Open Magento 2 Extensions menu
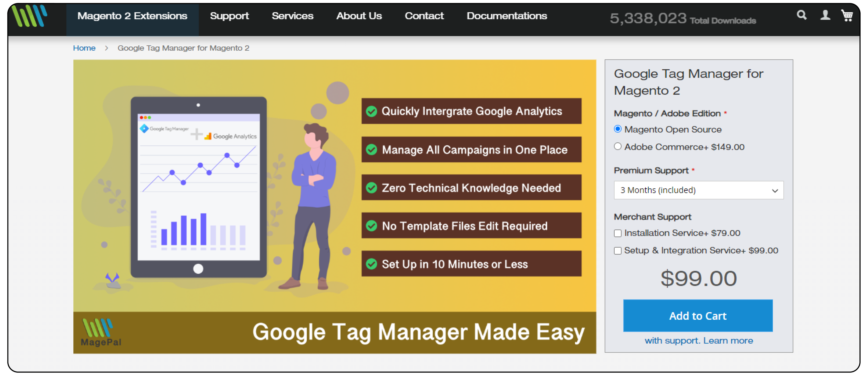Screen dimensions: 868x375 132,16
